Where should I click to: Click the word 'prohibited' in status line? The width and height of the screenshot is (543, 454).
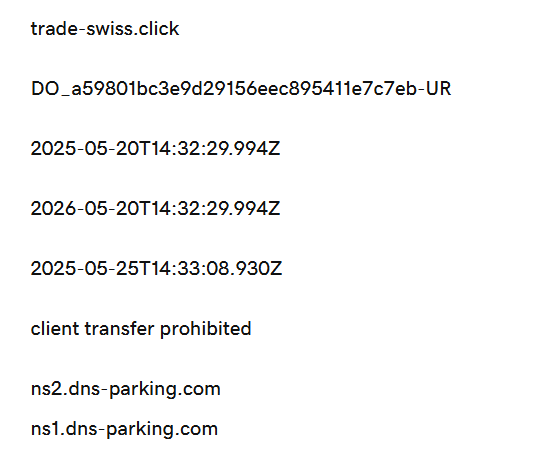(206, 329)
